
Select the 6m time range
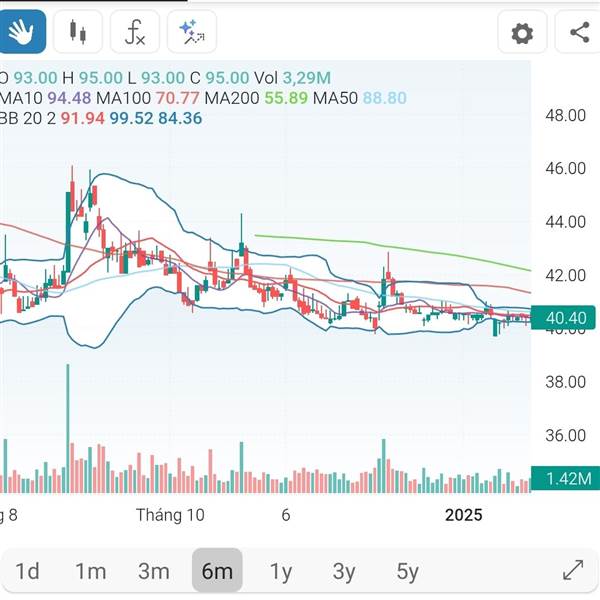click(x=217, y=570)
